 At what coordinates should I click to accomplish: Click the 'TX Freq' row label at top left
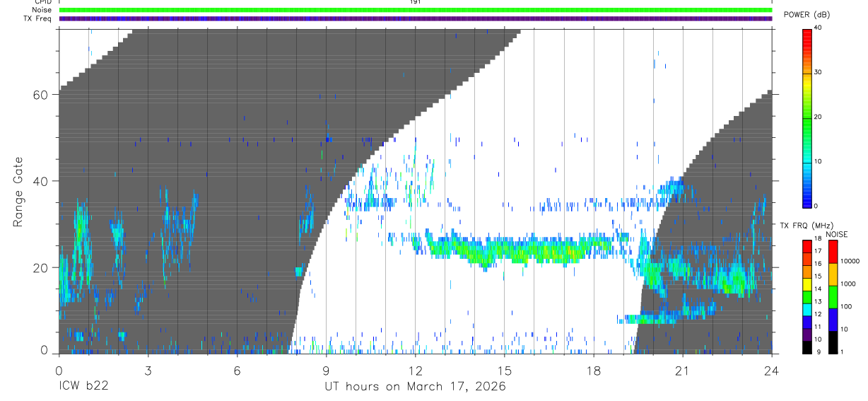pos(38,18)
